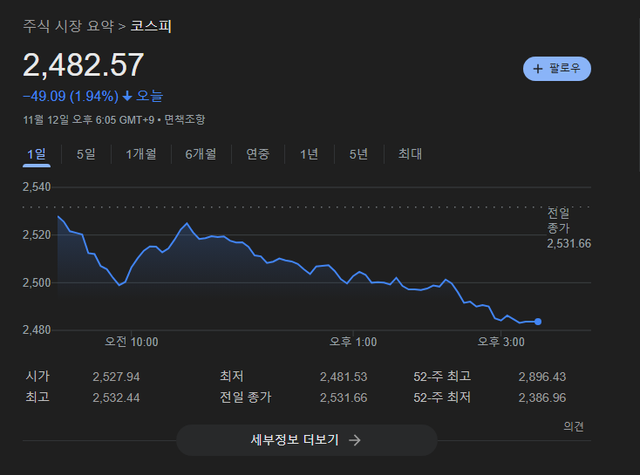This screenshot has height=475, width=640.
Task: Select the 연중 (YTD) tab
Action: click(x=258, y=154)
